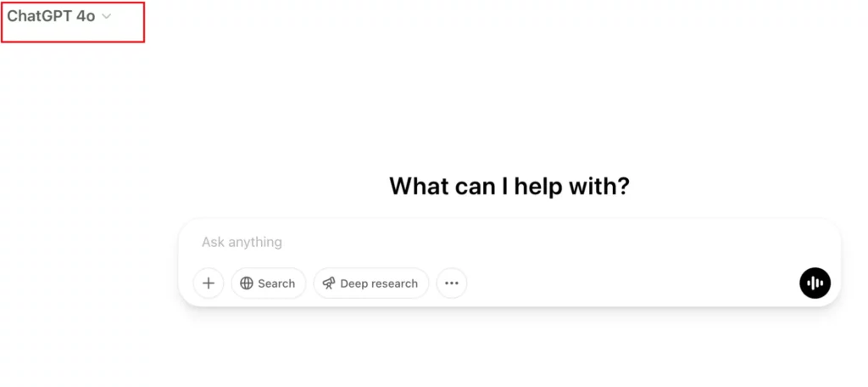The width and height of the screenshot is (868, 387).
Task: Click the globe icon in Search pill
Action: click(247, 283)
